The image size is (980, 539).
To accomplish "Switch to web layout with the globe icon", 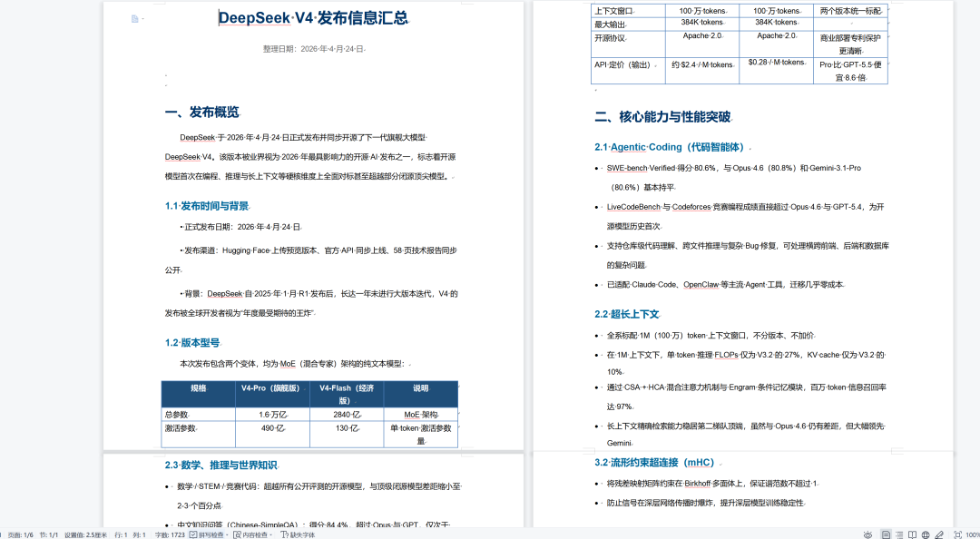I will (x=926, y=533).
